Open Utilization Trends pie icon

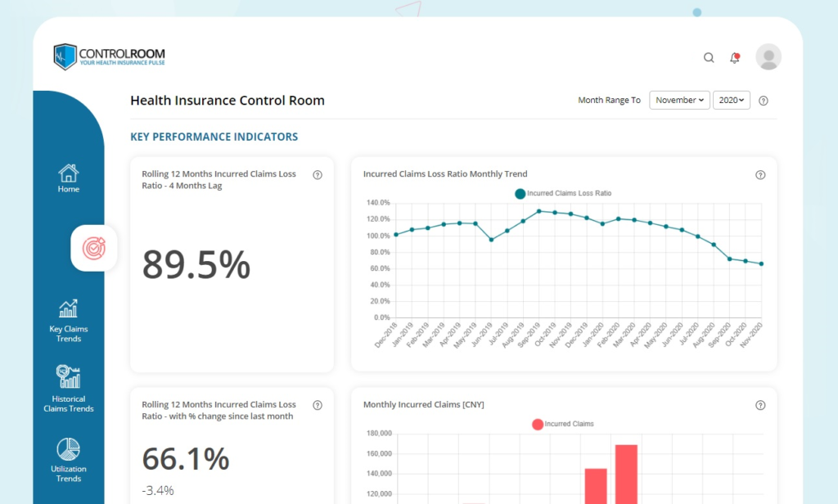pos(69,449)
